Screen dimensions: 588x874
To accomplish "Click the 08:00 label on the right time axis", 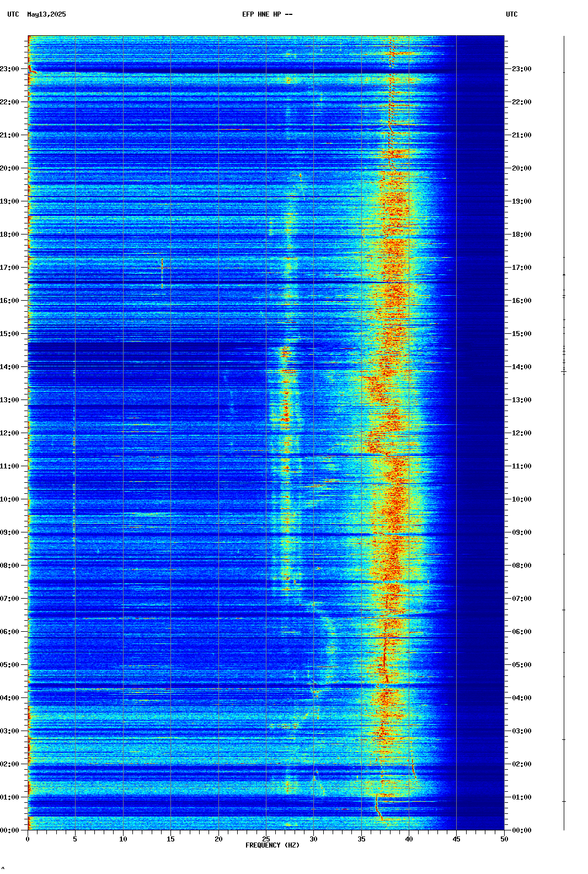I will 522,566.
